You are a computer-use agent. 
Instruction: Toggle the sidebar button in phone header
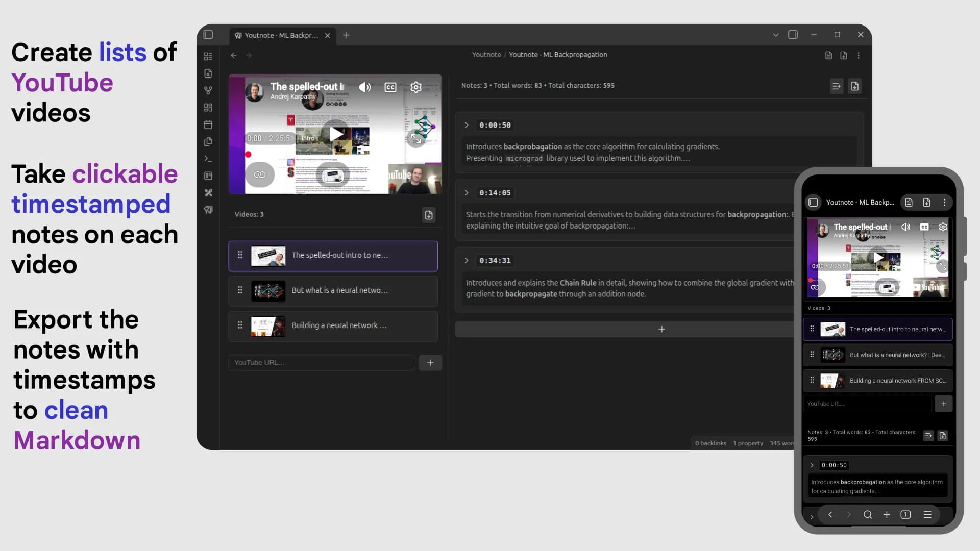tap(813, 203)
